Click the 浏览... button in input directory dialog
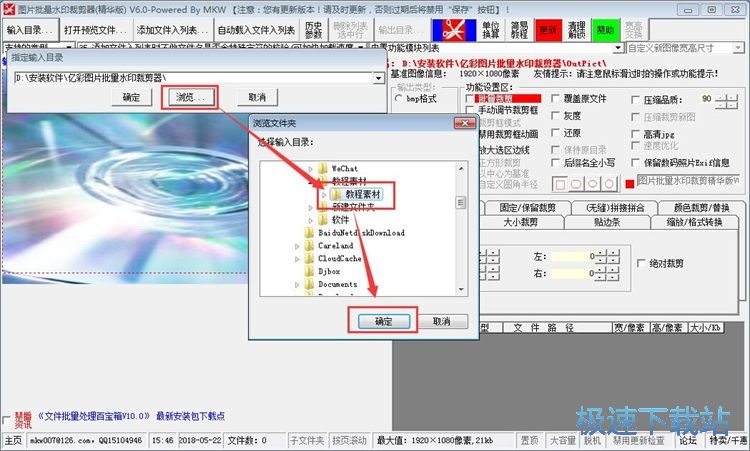The image size is (750, 451). pos(190,97)
